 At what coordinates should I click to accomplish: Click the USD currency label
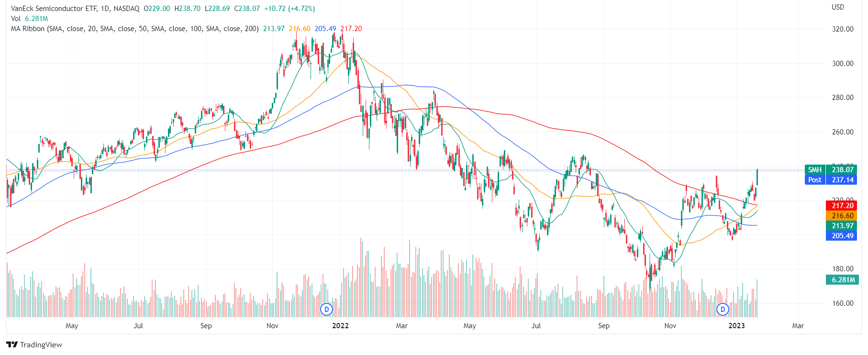[838, 7]
